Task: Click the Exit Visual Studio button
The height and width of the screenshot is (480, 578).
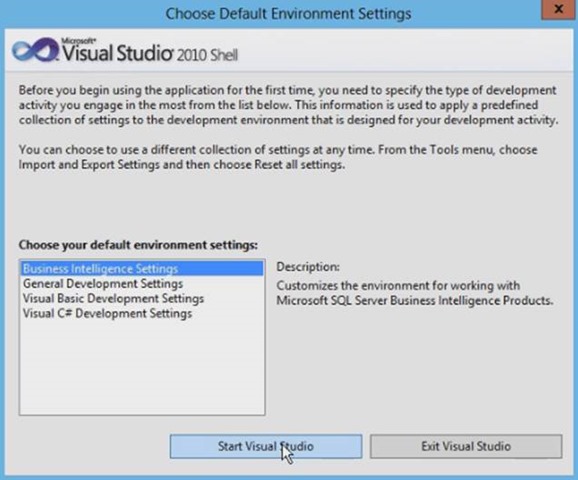Action: coord(466,446)
